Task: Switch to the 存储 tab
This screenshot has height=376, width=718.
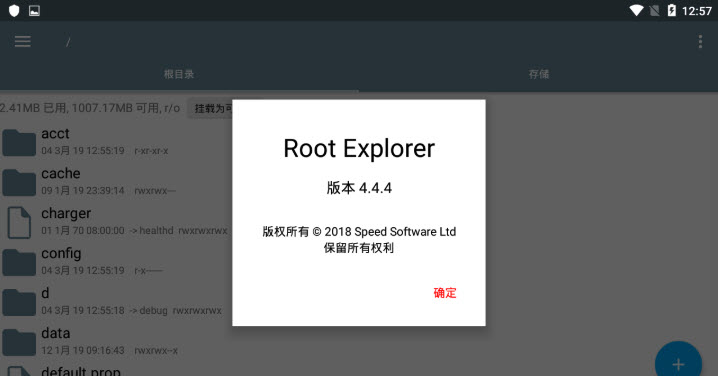Action: point(538,74)
